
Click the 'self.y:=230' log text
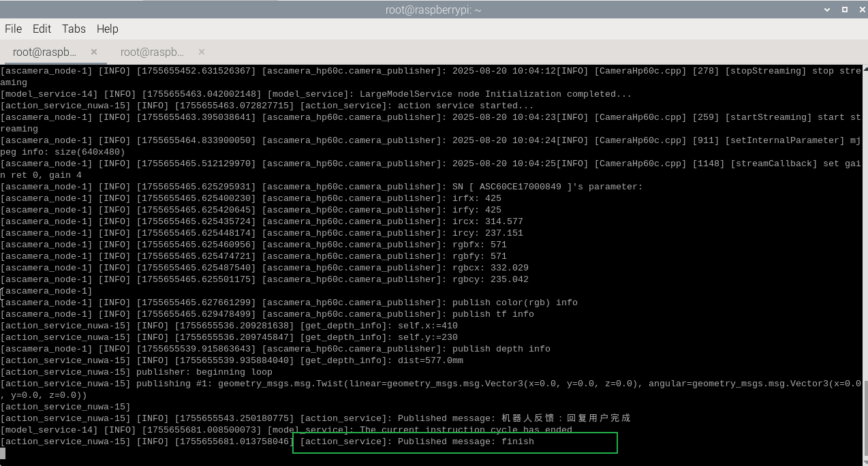pyautogui.click(x=428, y=337)
